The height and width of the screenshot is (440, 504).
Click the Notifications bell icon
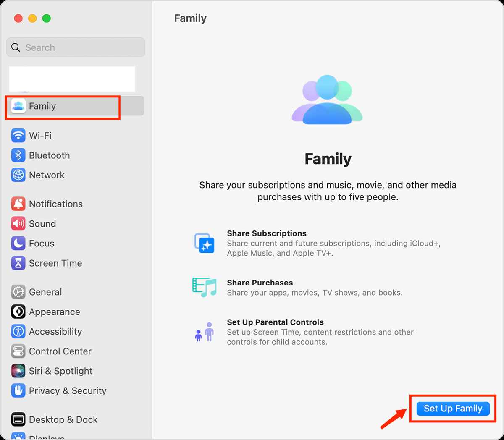(x=18, y=204)
